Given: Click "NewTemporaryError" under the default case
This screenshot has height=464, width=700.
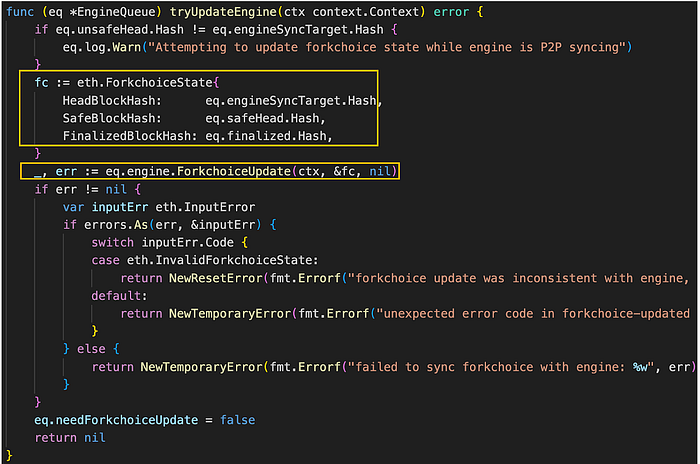Looking at the screenshot, I should (x=230, y=314).
